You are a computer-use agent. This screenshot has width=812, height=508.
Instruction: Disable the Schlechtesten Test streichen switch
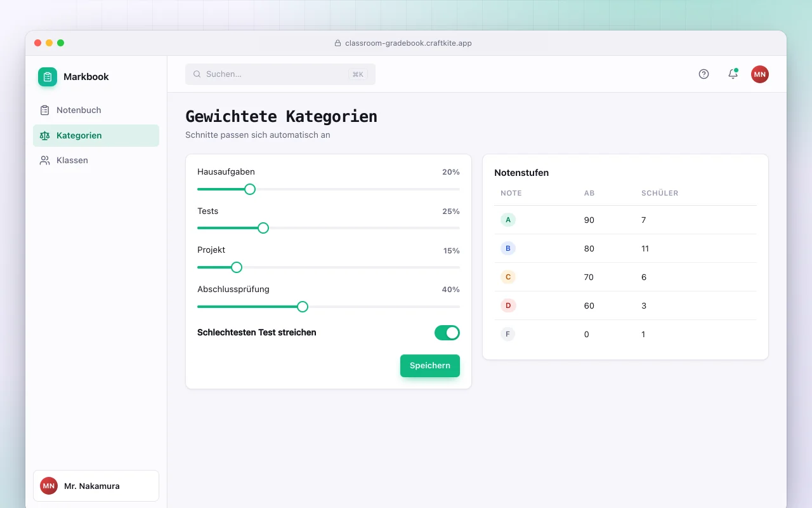[x=447, y=333]
